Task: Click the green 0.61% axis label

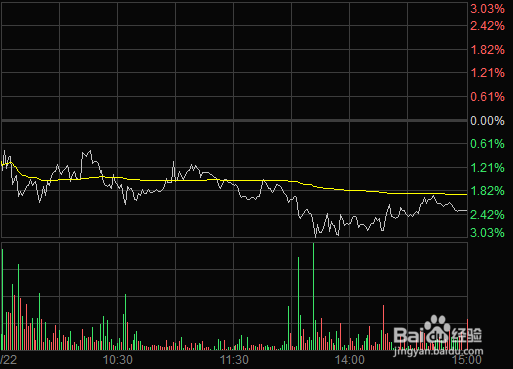Action: [x=487, y=144]
